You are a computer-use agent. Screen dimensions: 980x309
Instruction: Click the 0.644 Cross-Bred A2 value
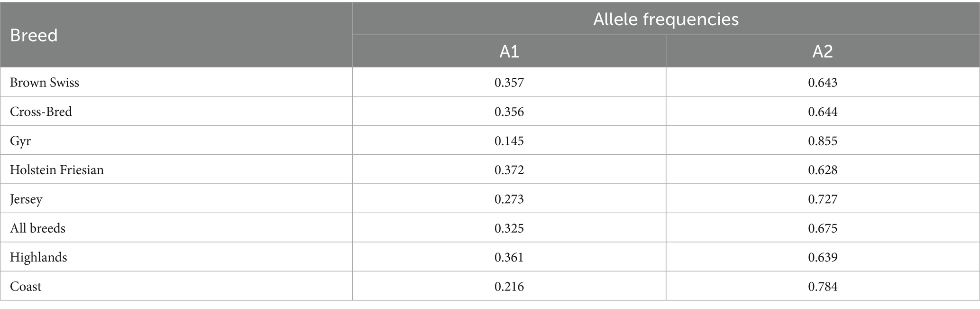tap(823, 112)
